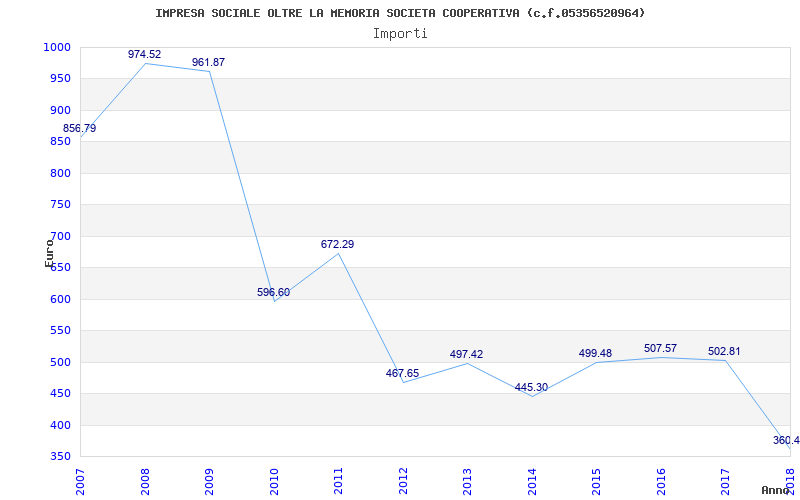Click x-axis year 2015
Screen dimensions: 800x500
pyautogui.click(x=596, y=481)
